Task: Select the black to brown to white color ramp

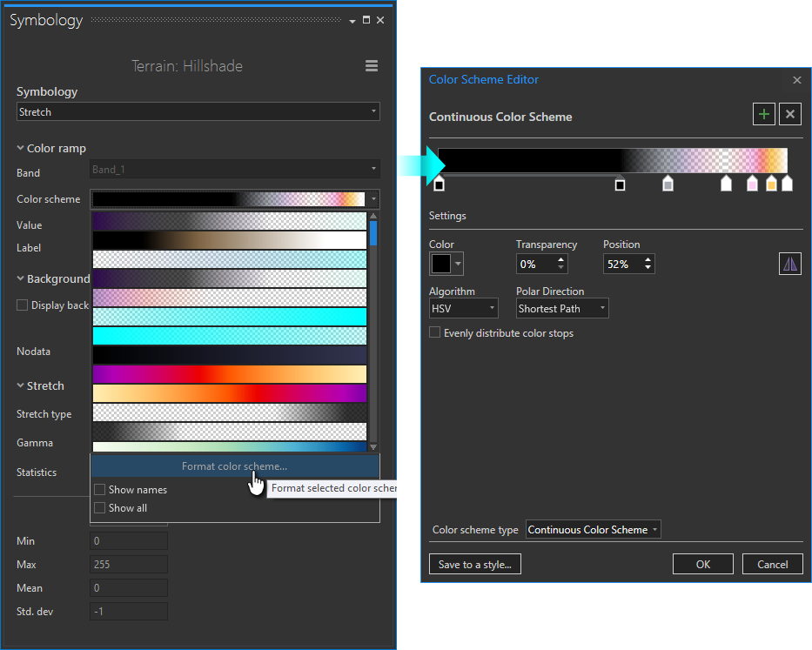Action: tap(230, 240)
